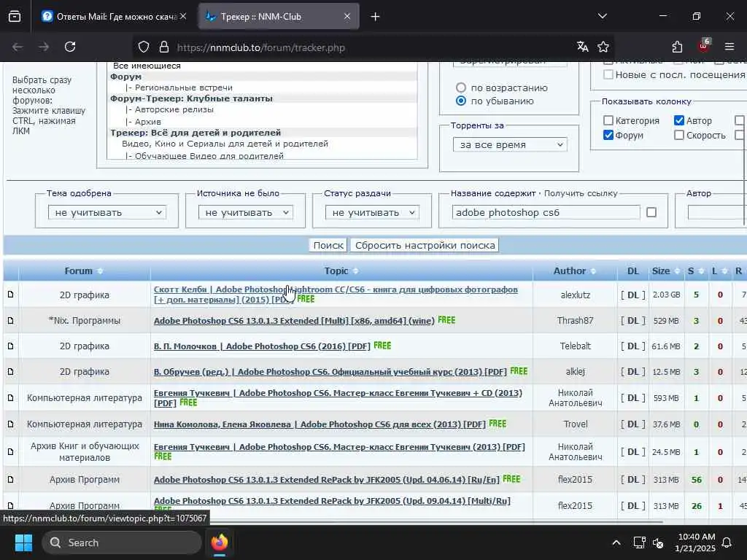747x560 pixels.
Task: Go back with the browser back arrow
Action: click(18, 47)
